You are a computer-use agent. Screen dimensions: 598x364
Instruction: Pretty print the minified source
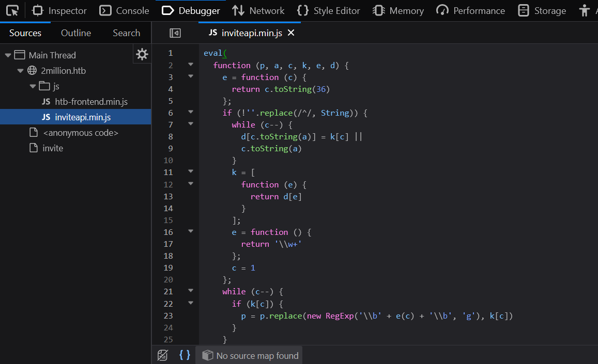point(185,355)
